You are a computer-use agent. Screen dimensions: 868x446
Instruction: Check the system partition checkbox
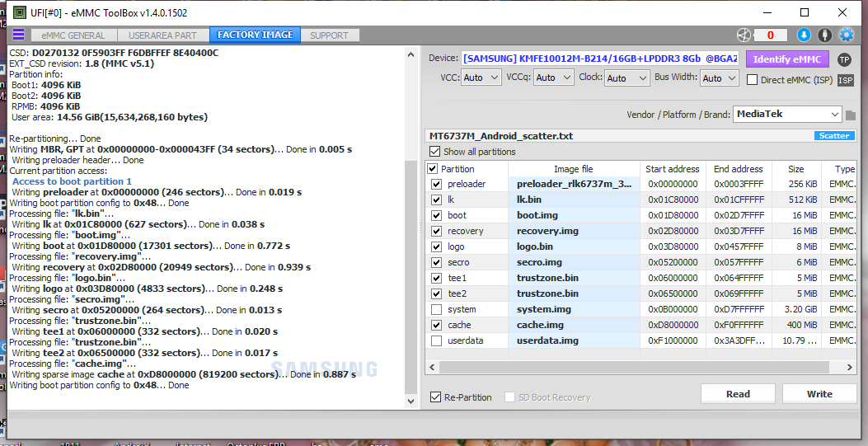436,309
